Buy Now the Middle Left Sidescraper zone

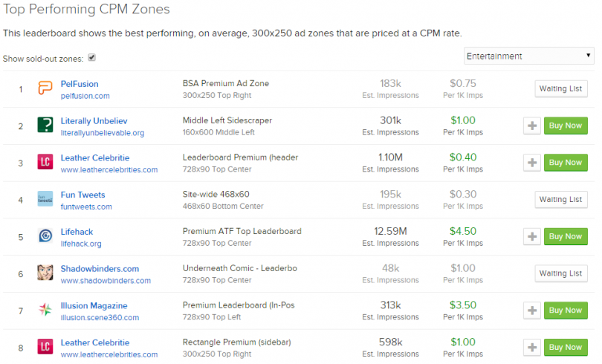point(566,126)
